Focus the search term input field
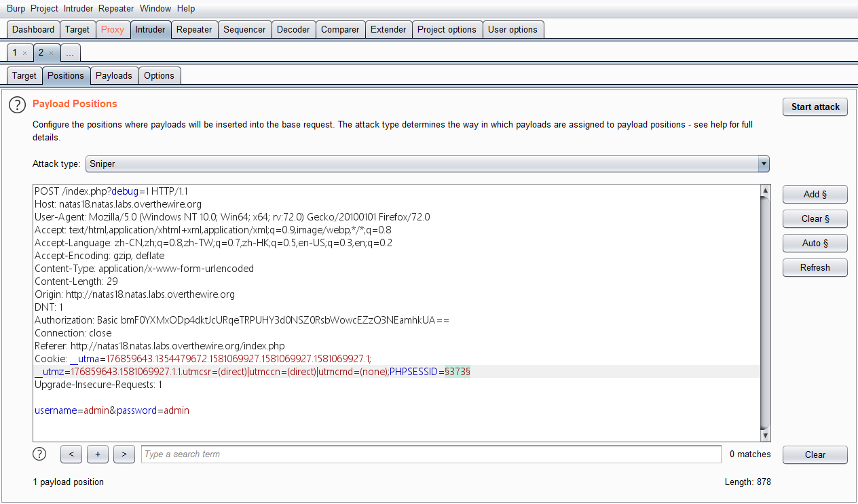The height and width of the screenshot is (504, 858). point(431,454)
